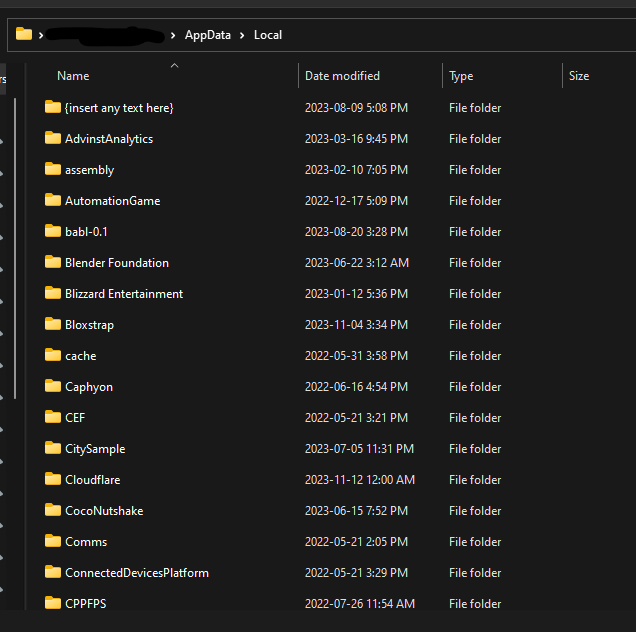Screen dimensions: 636x632
Task: Select the Blizzard Entertainment folder icon
Action: pyautogui.click(x=53, y=293)
